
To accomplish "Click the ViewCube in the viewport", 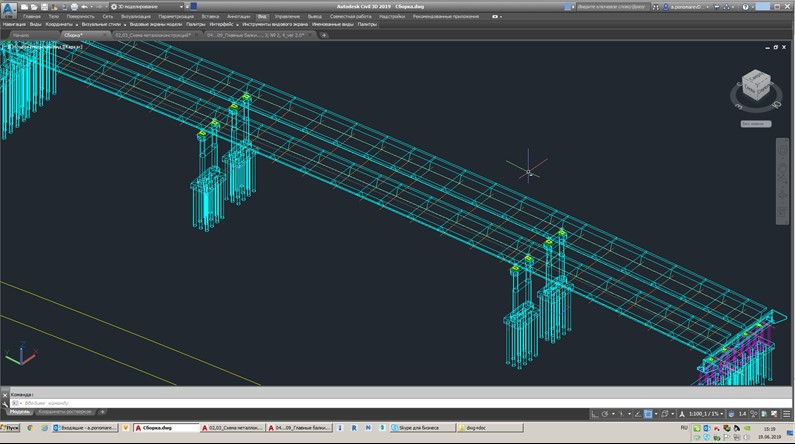I will 754,85.
